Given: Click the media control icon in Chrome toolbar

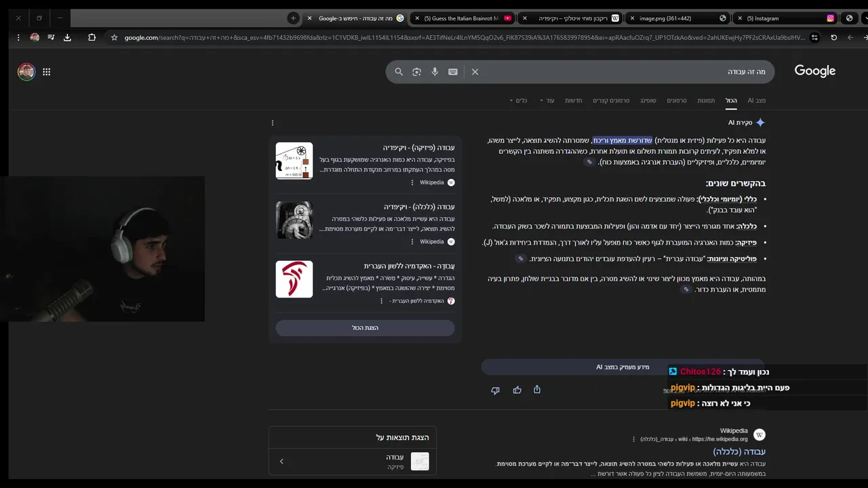Looking at the screenshot, I should (x=51, y=37).
